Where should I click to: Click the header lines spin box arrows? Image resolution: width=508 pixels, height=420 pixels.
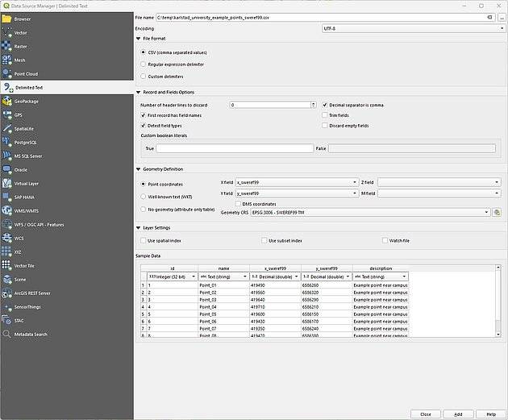tap(314, 105)
